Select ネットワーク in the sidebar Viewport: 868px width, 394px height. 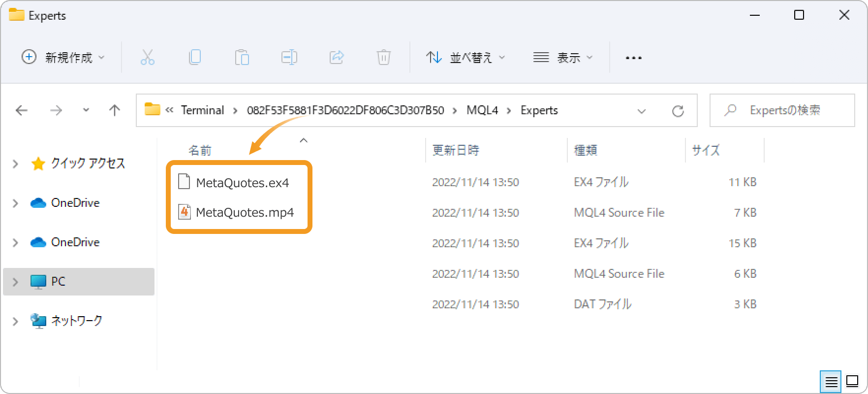[x=77, y=321]
